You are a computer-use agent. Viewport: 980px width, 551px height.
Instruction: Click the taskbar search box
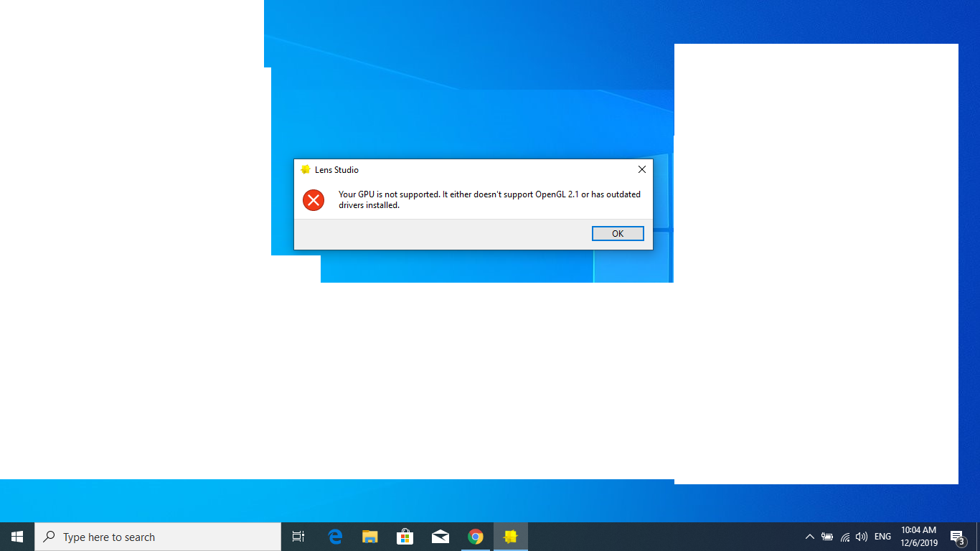point(158,537)
